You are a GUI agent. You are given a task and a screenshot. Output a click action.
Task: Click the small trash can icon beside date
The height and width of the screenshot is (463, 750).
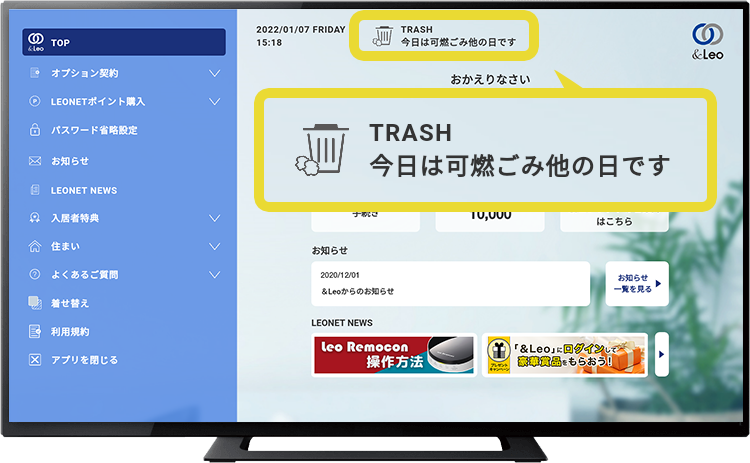coord(383,36)
